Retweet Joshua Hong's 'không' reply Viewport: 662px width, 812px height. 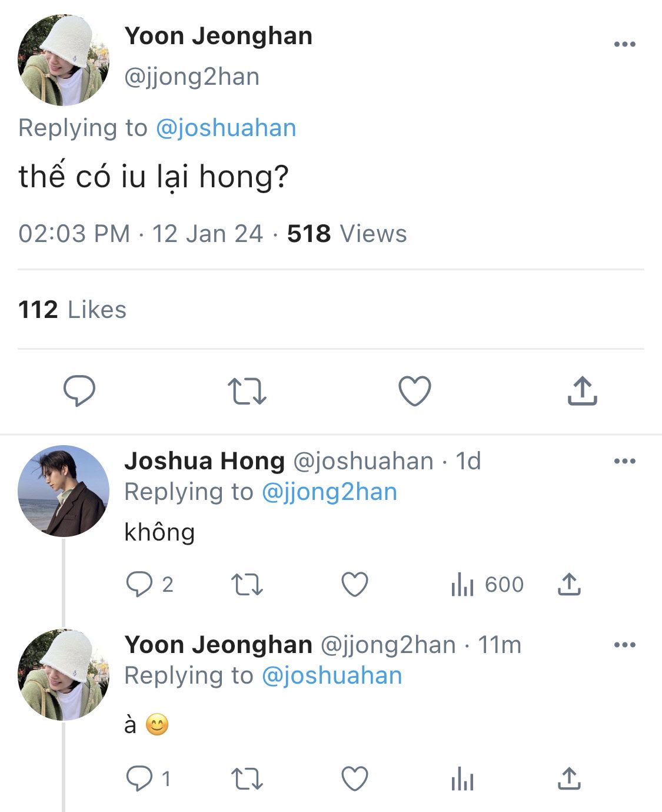point(247,585)
